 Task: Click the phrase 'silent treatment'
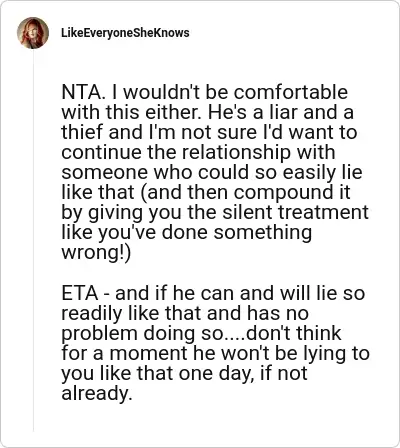[x=295, y=212]
